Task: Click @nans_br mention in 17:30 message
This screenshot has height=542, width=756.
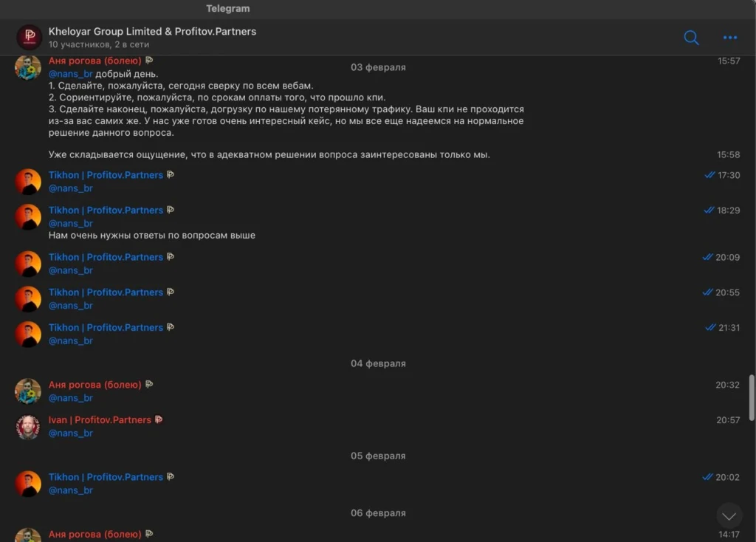Action: [70, 188]
